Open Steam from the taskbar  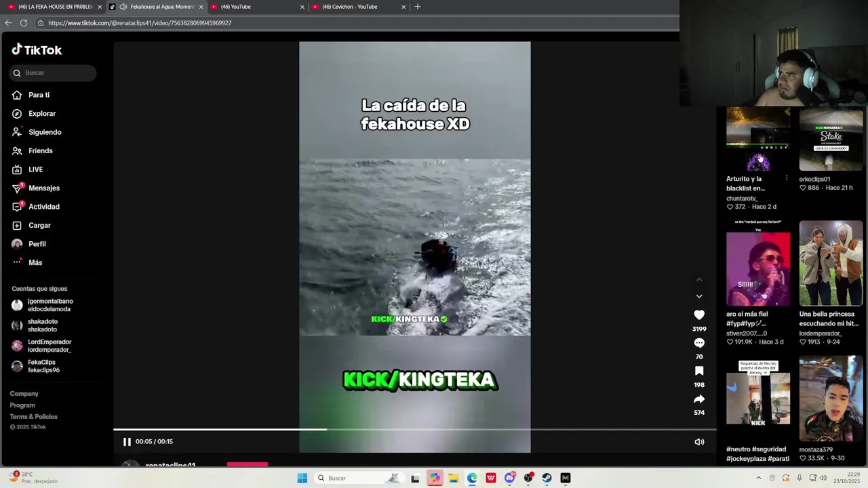(547, 479)
